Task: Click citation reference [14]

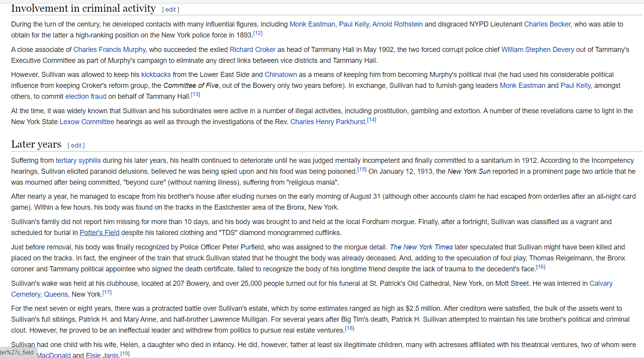Action: (372, 120)
